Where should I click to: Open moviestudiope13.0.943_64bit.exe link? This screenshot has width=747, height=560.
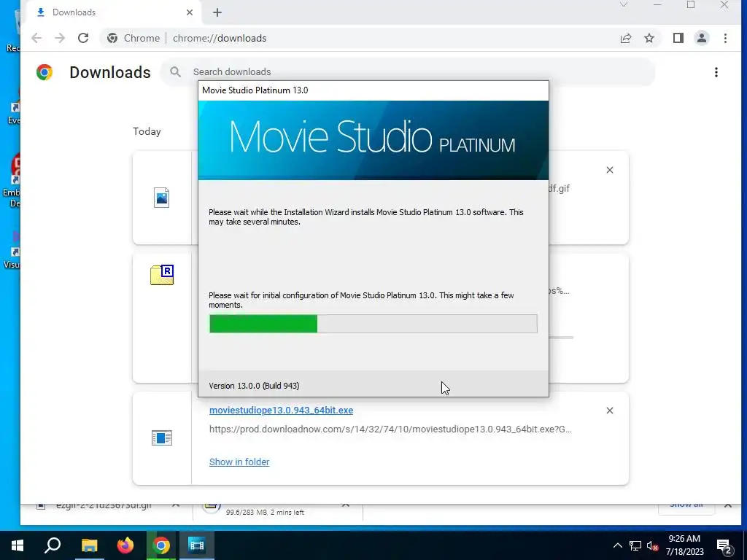point(281,410)
